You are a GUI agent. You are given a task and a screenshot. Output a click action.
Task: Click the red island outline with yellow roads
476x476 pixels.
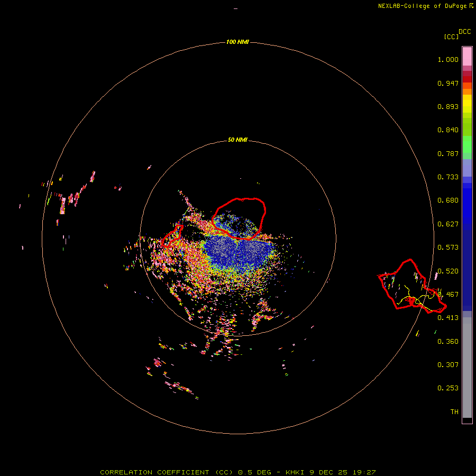click(411, 286)
